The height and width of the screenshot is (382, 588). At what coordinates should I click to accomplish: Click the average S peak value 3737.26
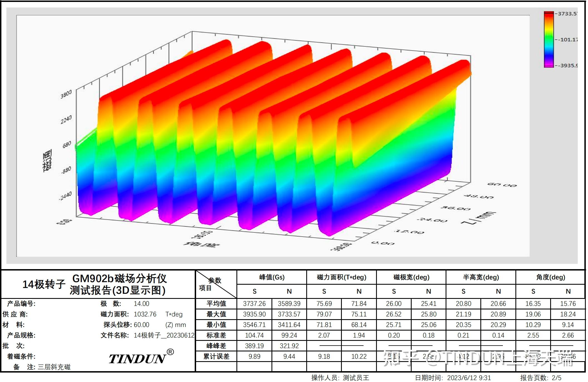(x=254, y=304)
